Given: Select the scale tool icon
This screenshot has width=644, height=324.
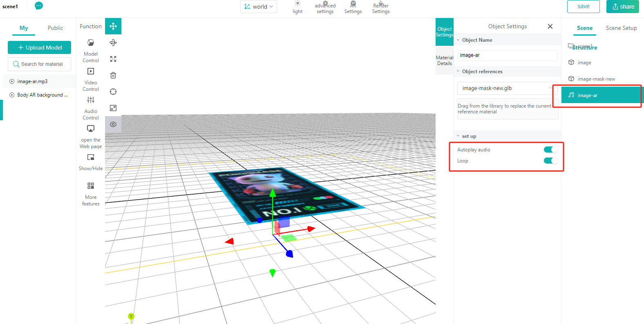Looking at the screenshot, I should 113,59.
